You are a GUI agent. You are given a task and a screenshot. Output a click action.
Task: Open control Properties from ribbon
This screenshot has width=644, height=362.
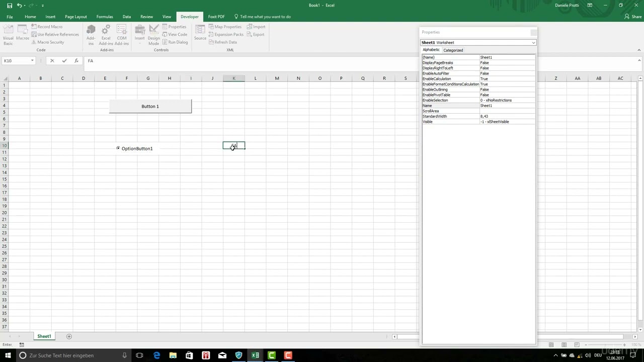174,27
